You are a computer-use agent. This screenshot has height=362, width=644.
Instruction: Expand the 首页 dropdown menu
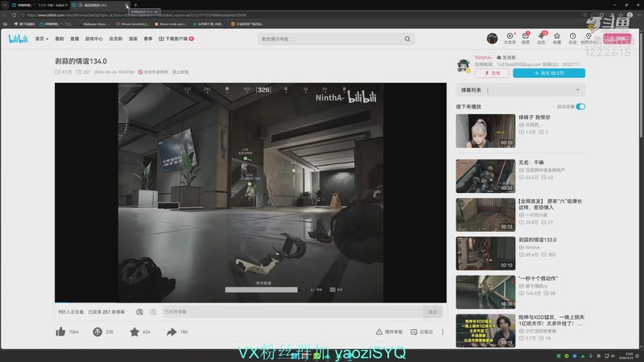(42, 39)
